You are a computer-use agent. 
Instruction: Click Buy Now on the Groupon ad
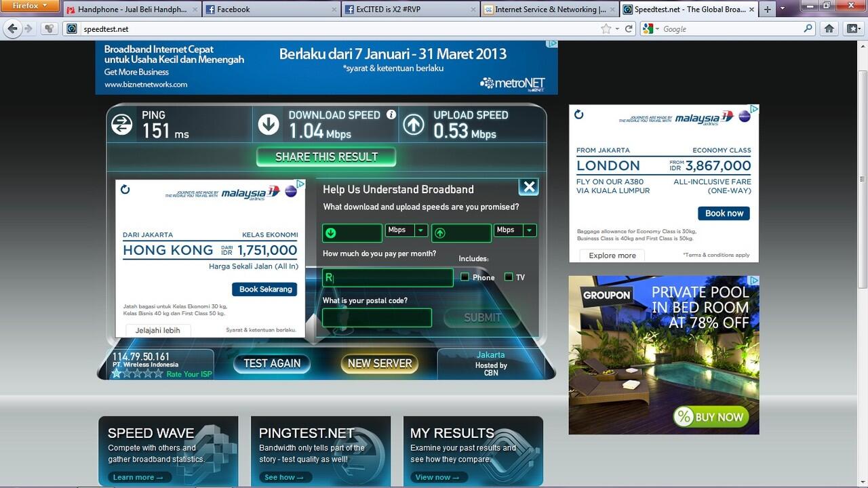coord(711,416)
